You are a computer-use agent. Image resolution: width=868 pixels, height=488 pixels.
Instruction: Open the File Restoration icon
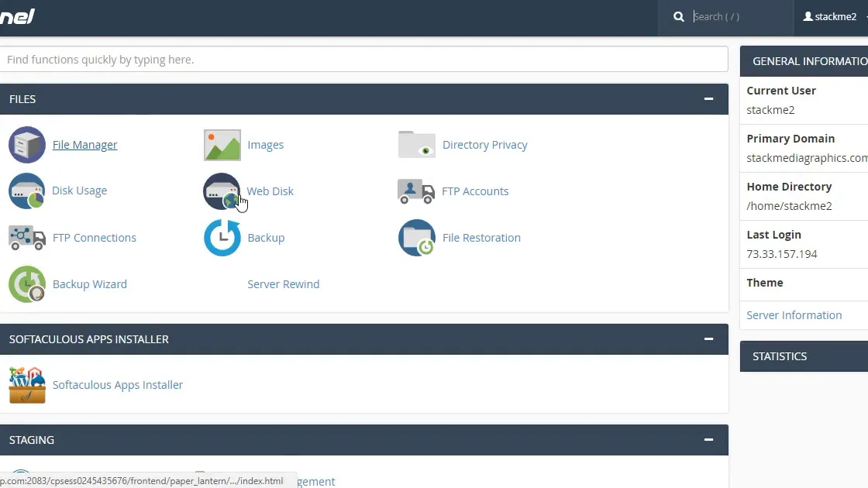click(x=416, y=238)
